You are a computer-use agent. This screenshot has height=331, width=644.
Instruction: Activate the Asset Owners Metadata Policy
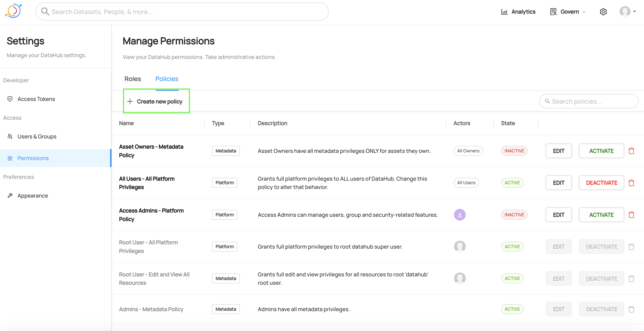click(601, 151)
